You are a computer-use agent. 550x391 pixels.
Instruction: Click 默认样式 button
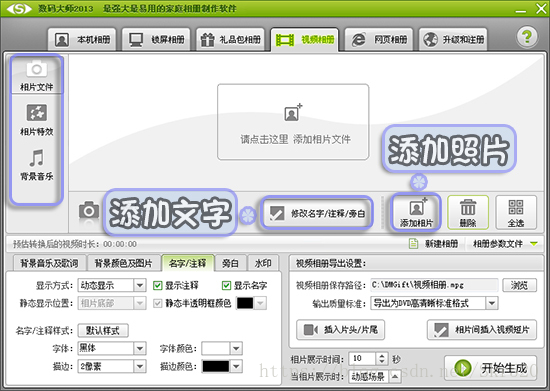pos(103,330)
